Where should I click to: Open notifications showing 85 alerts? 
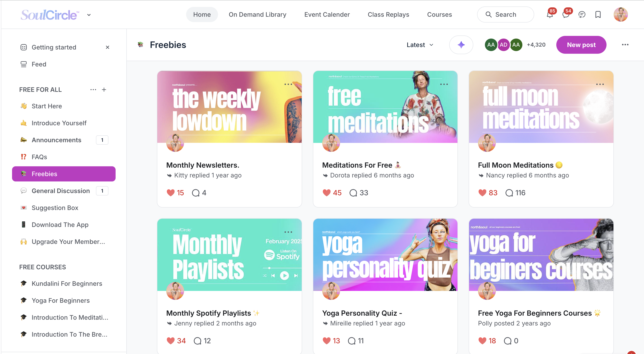pyautogui.click(x=550, y=14)
